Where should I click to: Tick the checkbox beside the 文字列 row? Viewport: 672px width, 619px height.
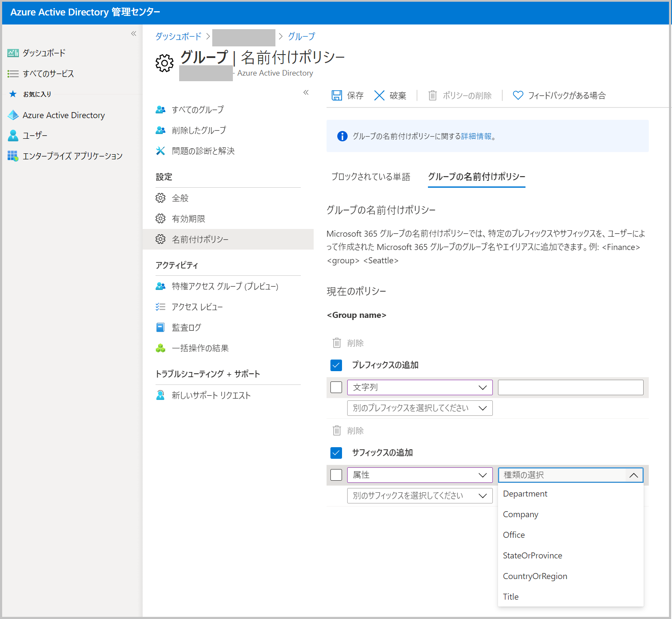click(x=336, y=387)
